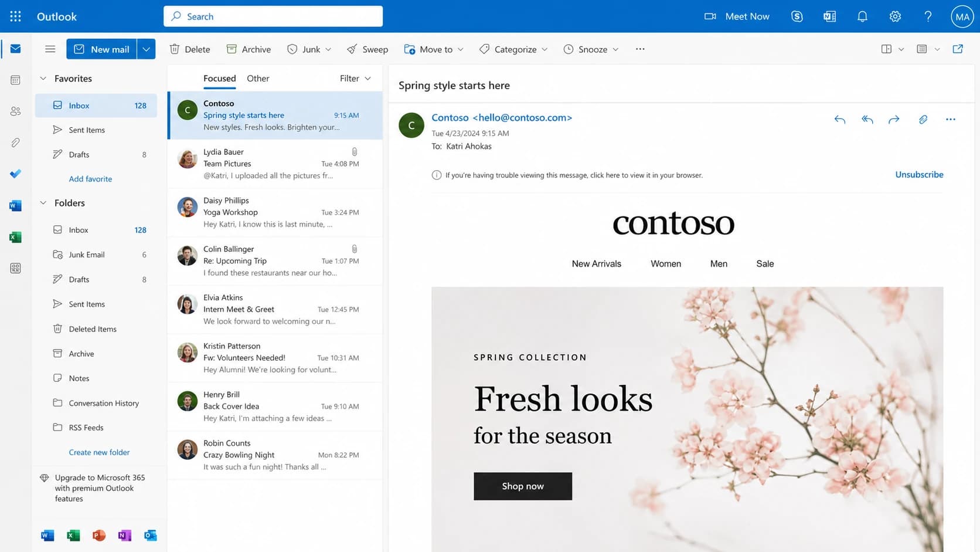
Task: Open the Files paperclip module in left rail
Action: [x=16, y=143]
